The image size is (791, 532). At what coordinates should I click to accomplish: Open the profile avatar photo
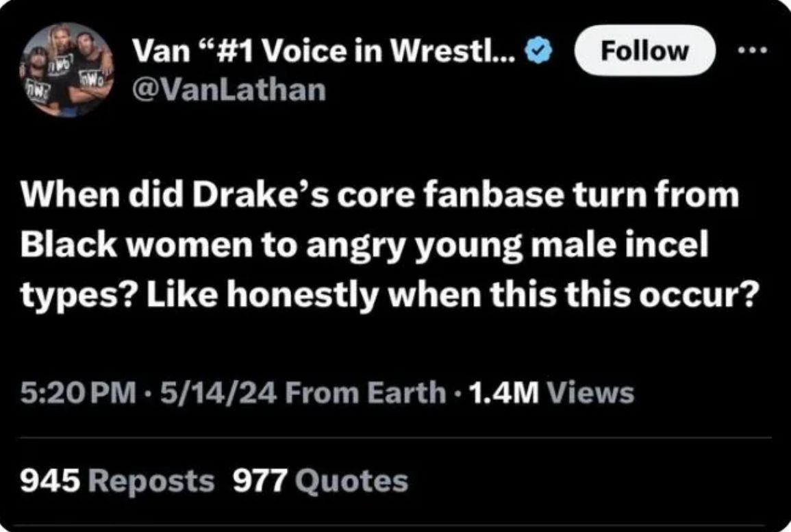tap(66, 70)
